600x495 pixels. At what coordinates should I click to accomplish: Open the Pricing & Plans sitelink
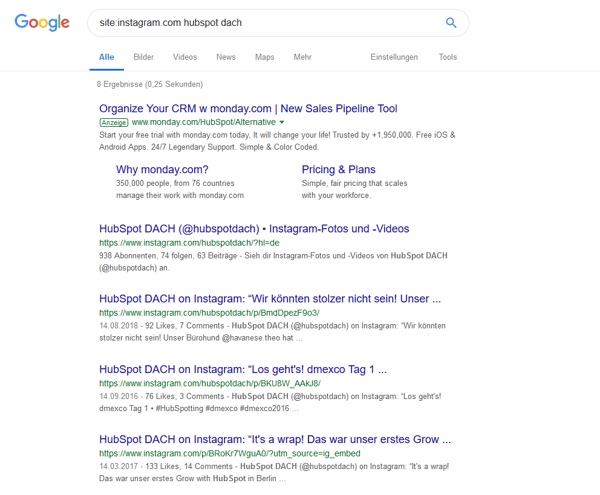point(338,169)
